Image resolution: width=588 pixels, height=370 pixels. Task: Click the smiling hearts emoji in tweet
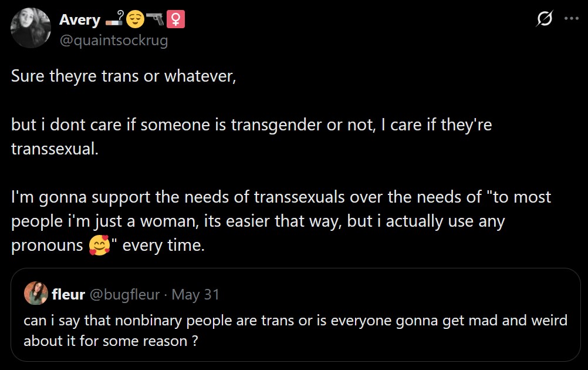click(99, 245)
